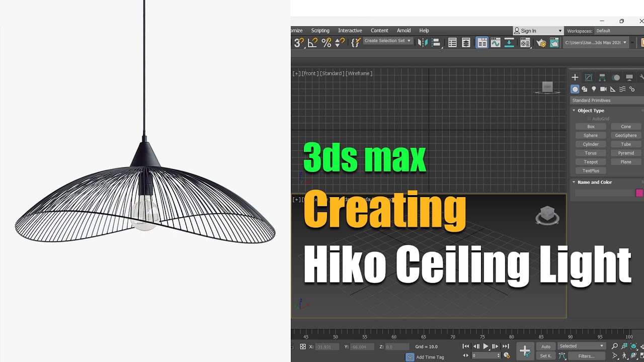Toggle the Layer Explorer icon

[x=466, y=43]
